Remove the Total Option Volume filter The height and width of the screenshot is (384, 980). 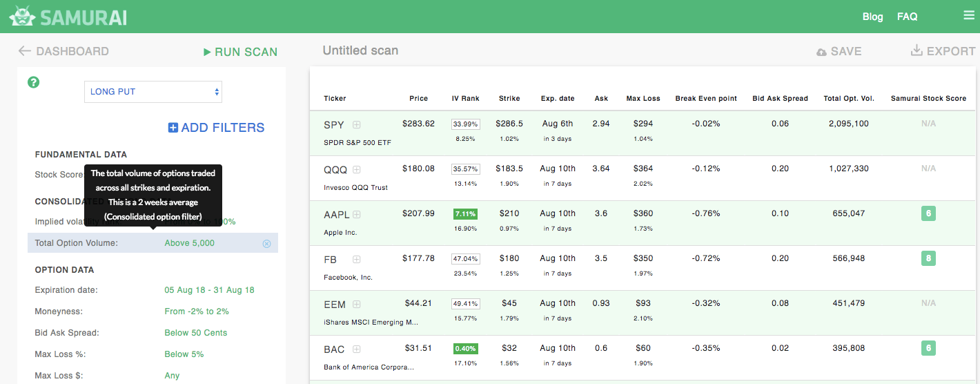(266, 243)
